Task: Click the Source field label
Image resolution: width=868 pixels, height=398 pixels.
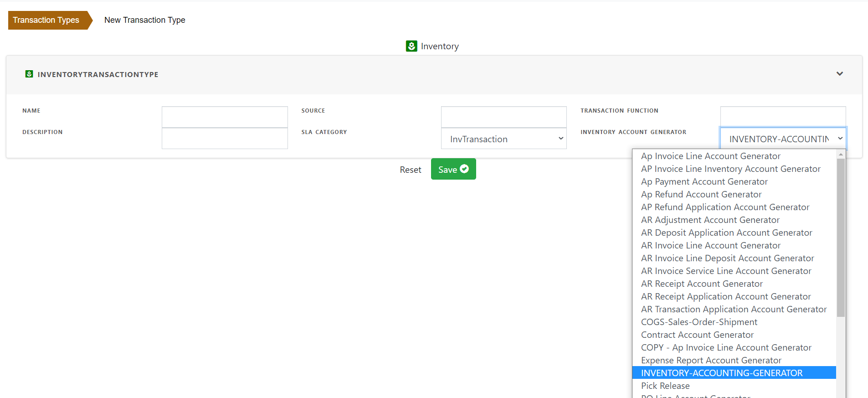Action: click(x=313, y=111)
